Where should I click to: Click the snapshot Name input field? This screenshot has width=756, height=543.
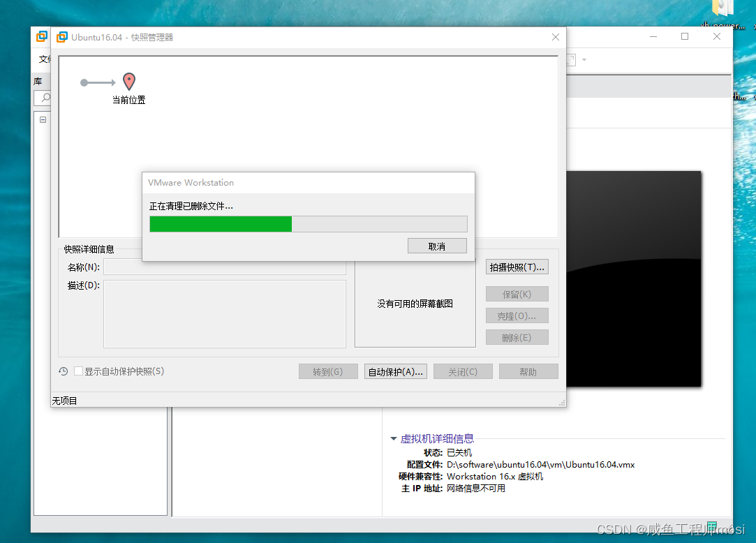point(225,267)
